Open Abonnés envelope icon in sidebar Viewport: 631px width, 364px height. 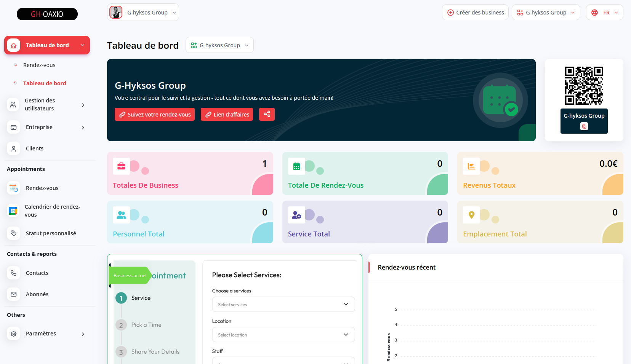[13, 294]
